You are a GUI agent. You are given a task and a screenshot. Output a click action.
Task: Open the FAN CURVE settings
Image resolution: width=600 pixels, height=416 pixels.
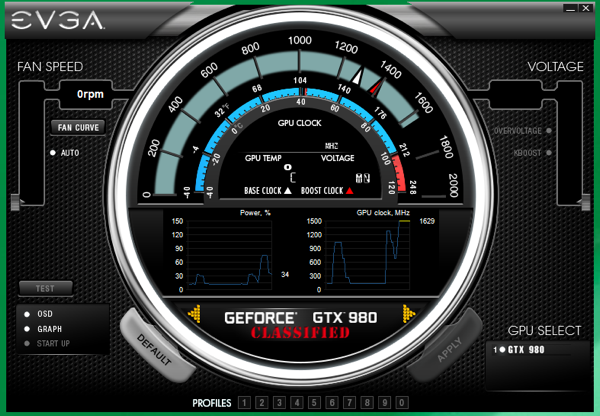[78, 127]
